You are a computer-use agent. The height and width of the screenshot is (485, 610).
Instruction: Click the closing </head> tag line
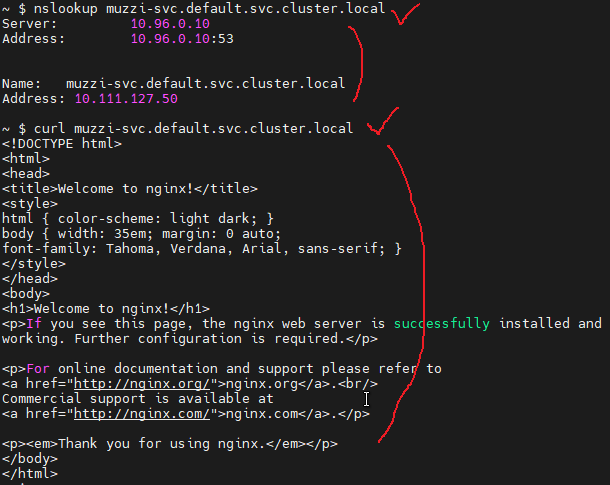(30, 279)
